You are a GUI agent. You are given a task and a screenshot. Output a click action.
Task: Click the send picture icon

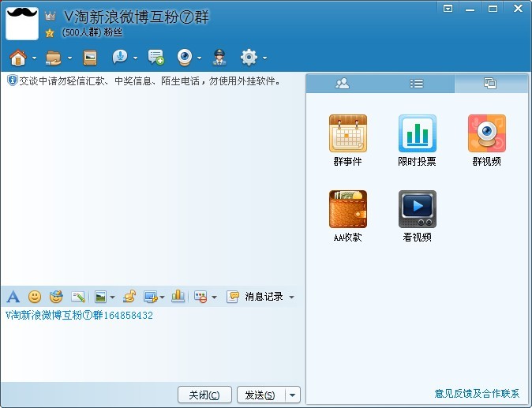(100, 297)
